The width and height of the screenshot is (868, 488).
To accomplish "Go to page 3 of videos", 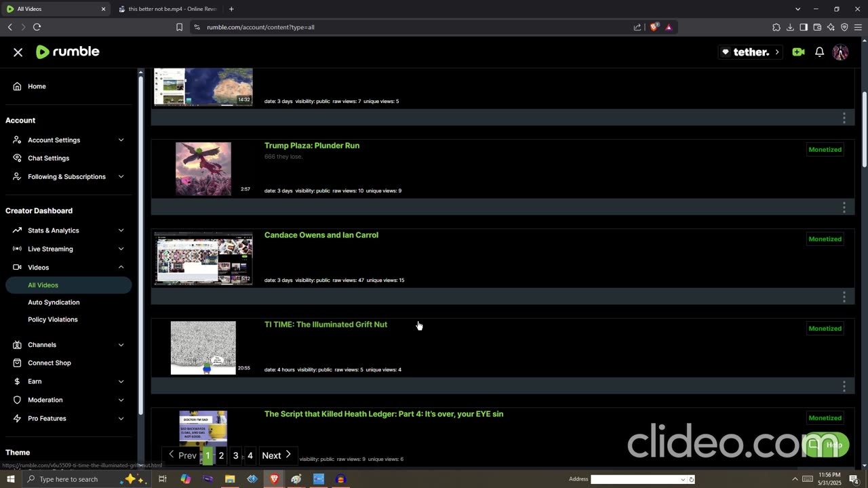I will click(x=236, y=455).
